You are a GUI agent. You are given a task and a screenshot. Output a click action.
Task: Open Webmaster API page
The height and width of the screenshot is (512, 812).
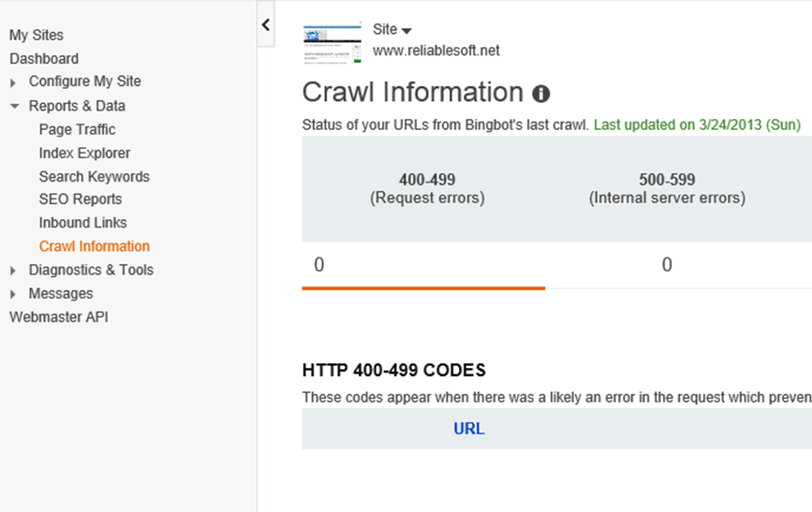[58, 316]
